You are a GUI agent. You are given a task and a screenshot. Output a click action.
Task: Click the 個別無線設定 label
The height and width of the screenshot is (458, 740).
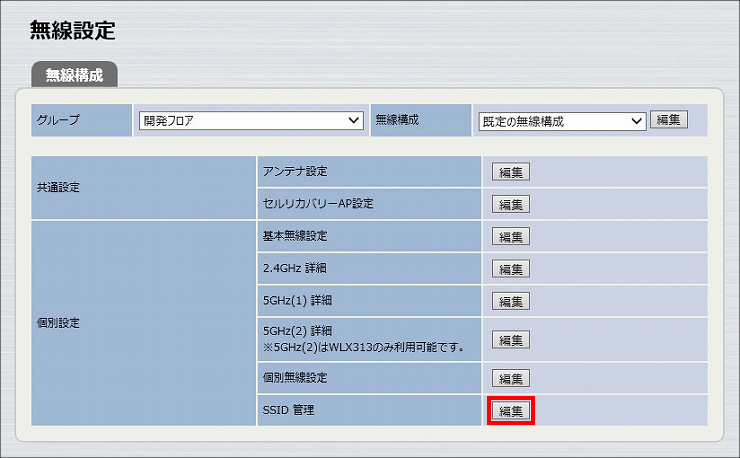pyautogui.click(x=295, y=378)
